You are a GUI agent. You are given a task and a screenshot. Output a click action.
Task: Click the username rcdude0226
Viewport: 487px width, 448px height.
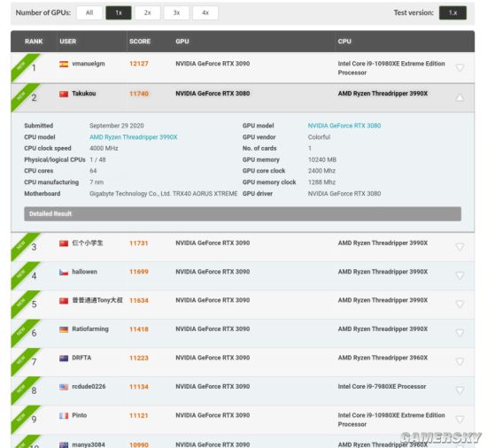pyautogui.click(x=89, y=387)
